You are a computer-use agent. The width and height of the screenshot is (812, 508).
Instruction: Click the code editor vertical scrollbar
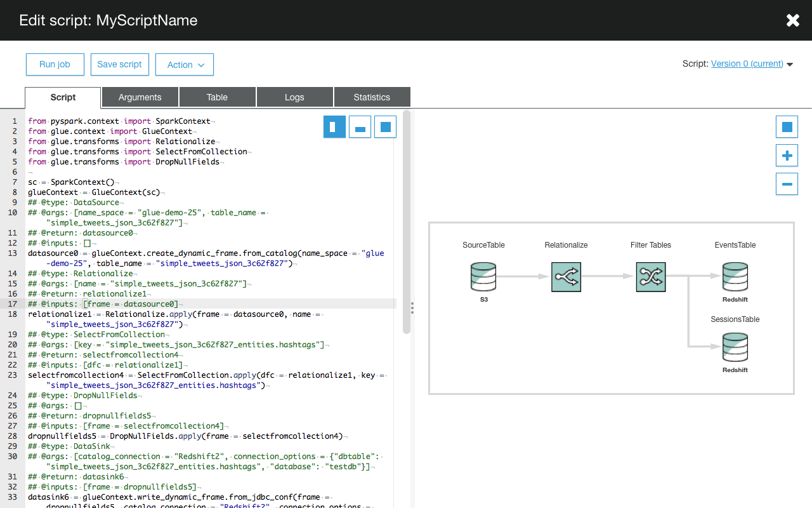407,222
